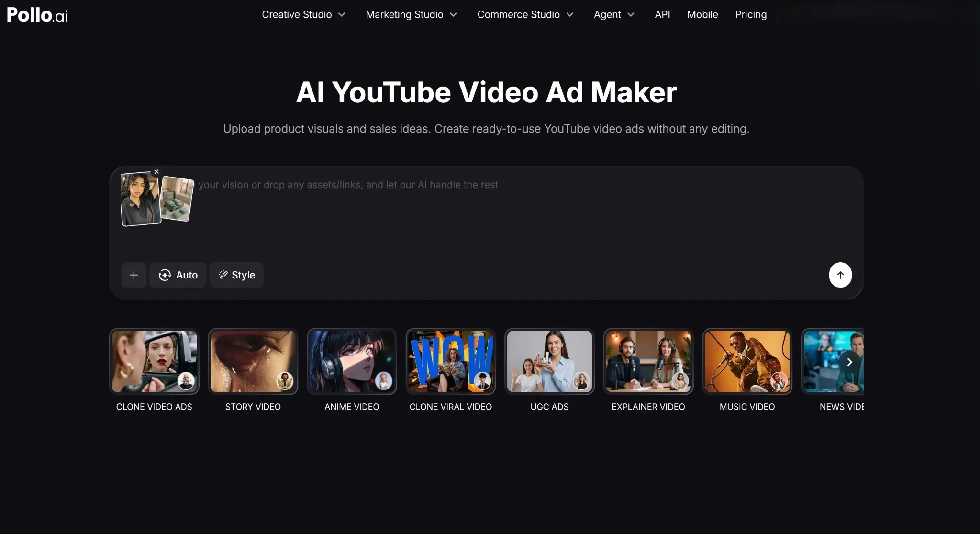Viewport: 980px width, 534px height.
Task: Add assets with the plus button
Action: (x=134, y=275)
